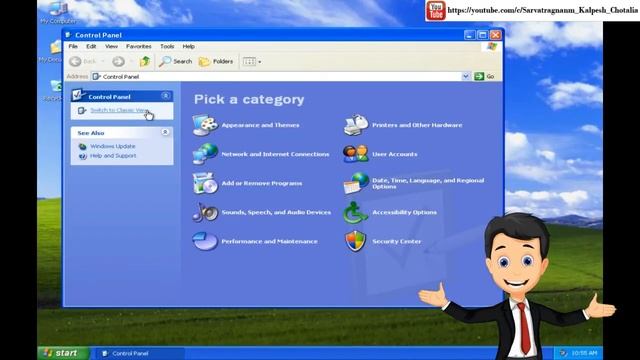
Task: Maximize the Control Panel window
Action: coord(482,35)
